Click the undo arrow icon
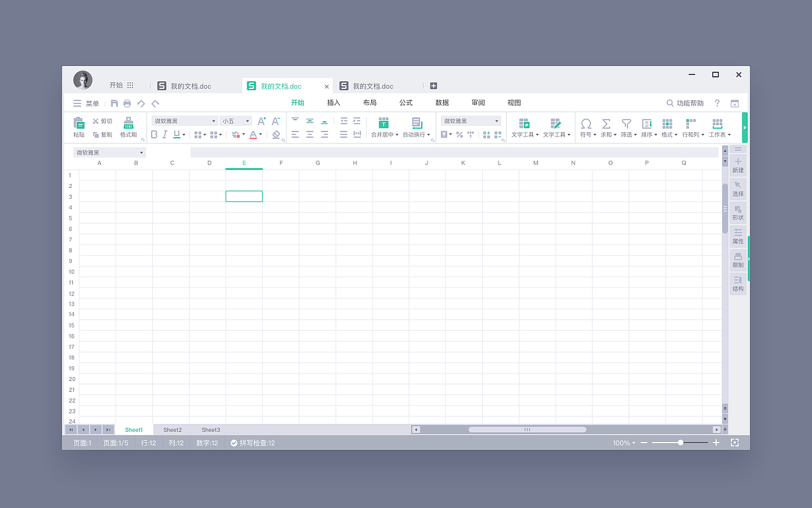 141,103
